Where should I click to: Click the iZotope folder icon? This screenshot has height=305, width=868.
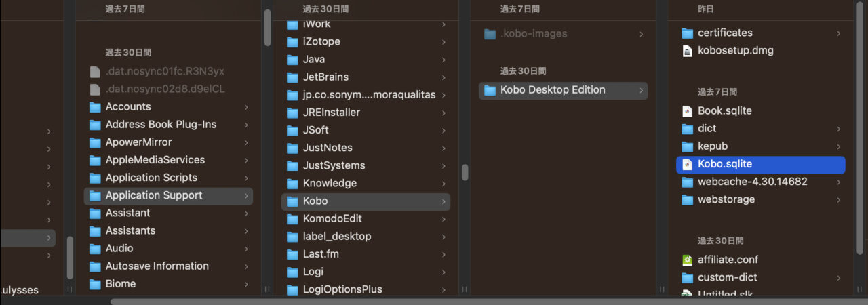pos(292,42)
